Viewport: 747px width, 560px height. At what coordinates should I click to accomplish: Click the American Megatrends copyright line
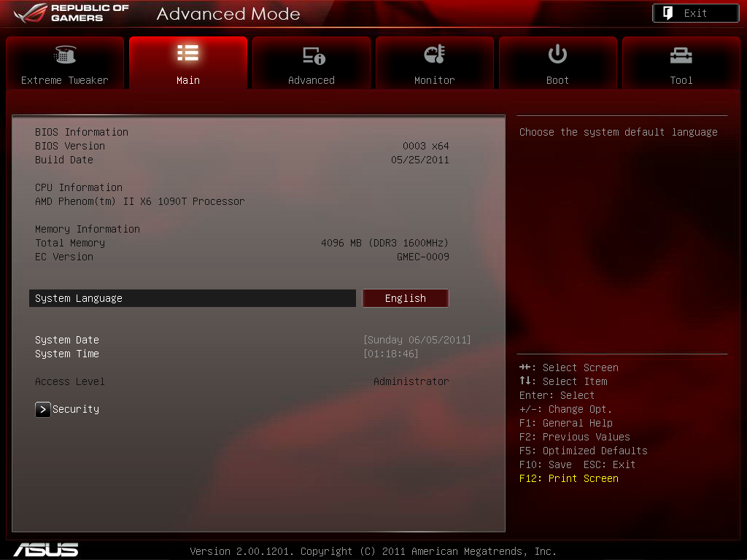[x=373, y=551]
